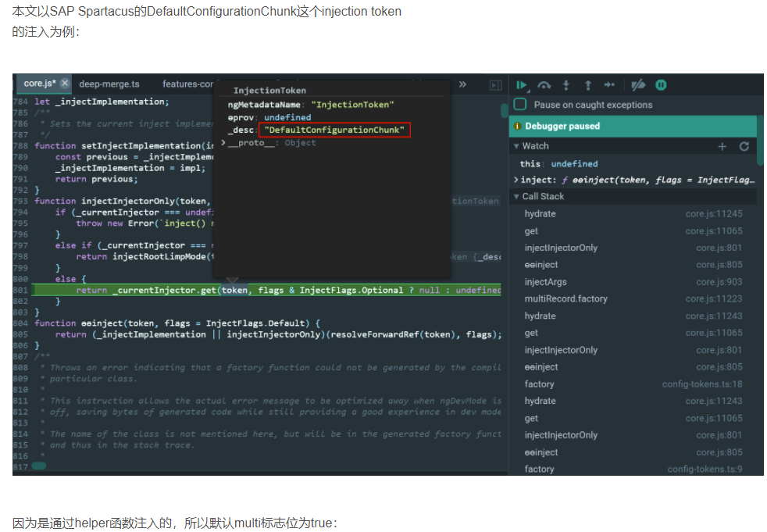Resume script execution in debugger

click(522, 85)
